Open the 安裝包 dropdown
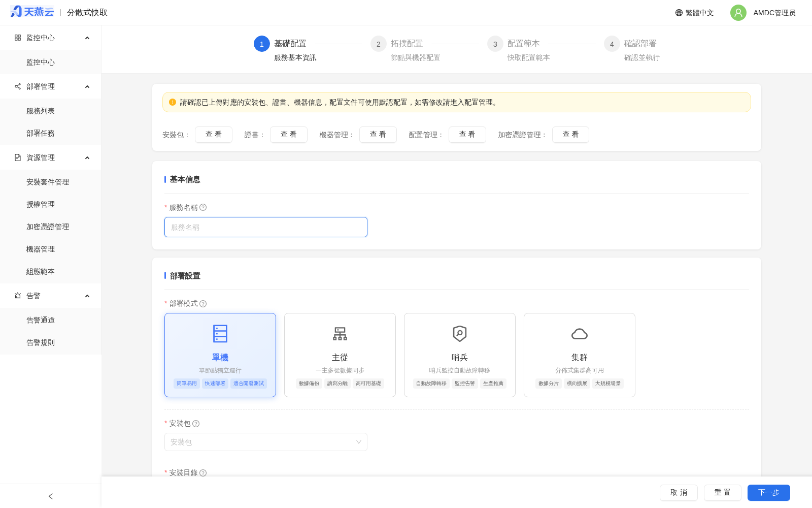Image resolution: width=812 pixels, height=508 pixels. click(x=266, y=442)
